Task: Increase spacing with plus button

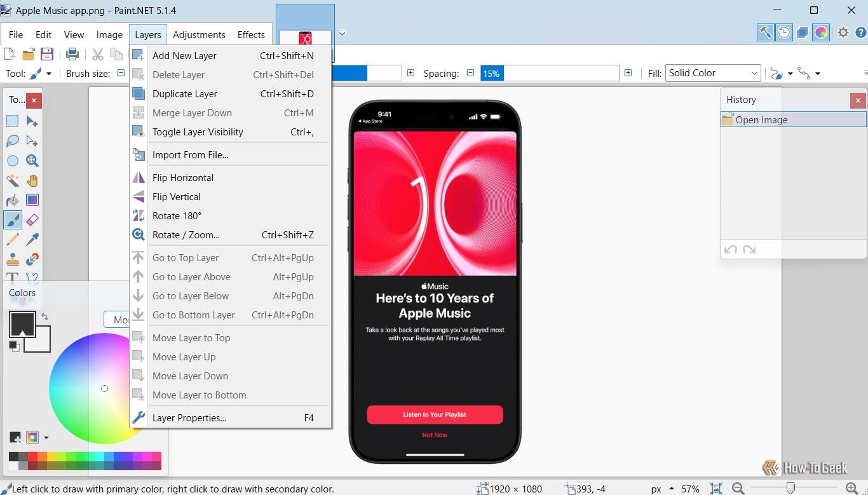Action: click(628, 73)
